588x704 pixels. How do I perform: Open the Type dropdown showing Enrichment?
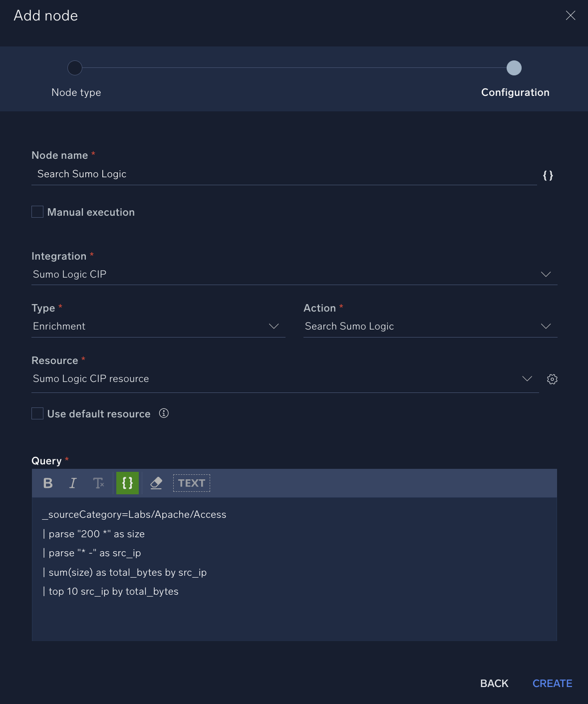[274, 326]
